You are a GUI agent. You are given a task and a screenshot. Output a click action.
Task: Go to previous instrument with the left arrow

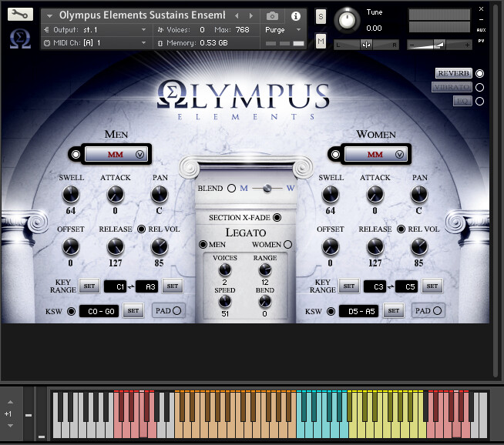click(x=237, y=15)
